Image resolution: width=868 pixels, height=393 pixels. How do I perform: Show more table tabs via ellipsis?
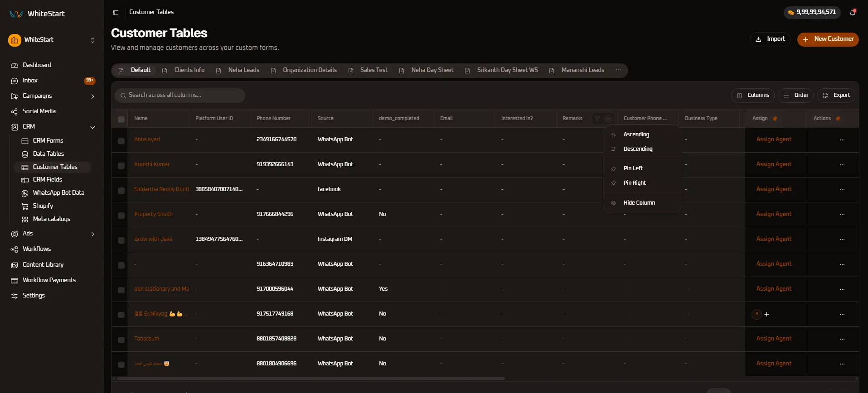point(618,70)
